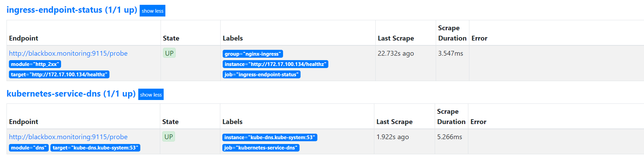Click the group="nginx-ingress" label badge

point(253,54)
